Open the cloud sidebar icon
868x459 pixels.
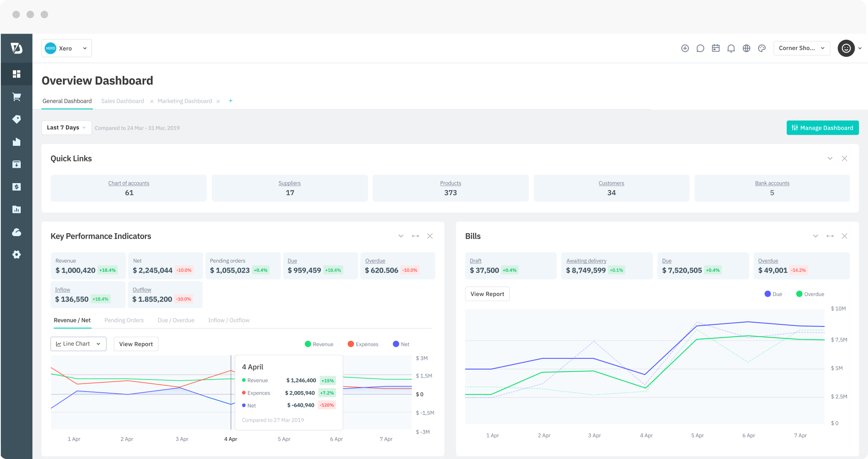(17, 232)
